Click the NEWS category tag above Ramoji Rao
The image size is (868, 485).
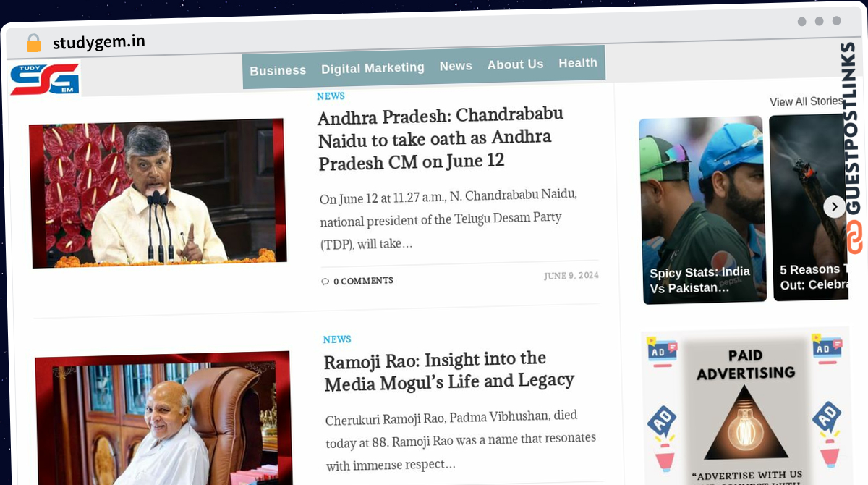coord(337,339)
